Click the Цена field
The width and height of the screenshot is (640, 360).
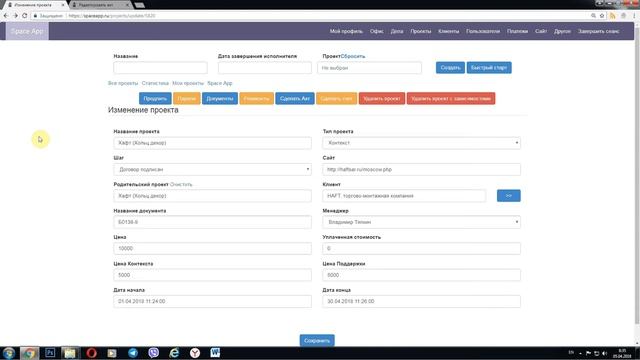pos(212,249)
